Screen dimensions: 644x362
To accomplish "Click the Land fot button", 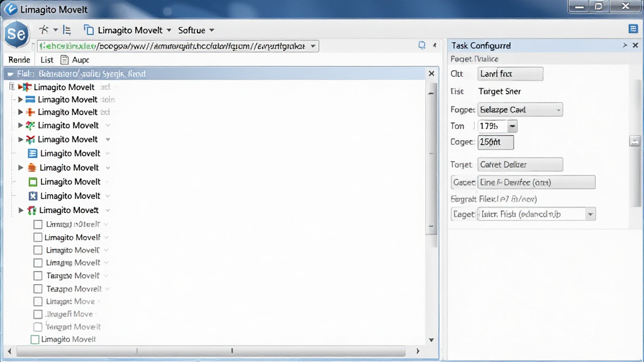I will (510, 74).
